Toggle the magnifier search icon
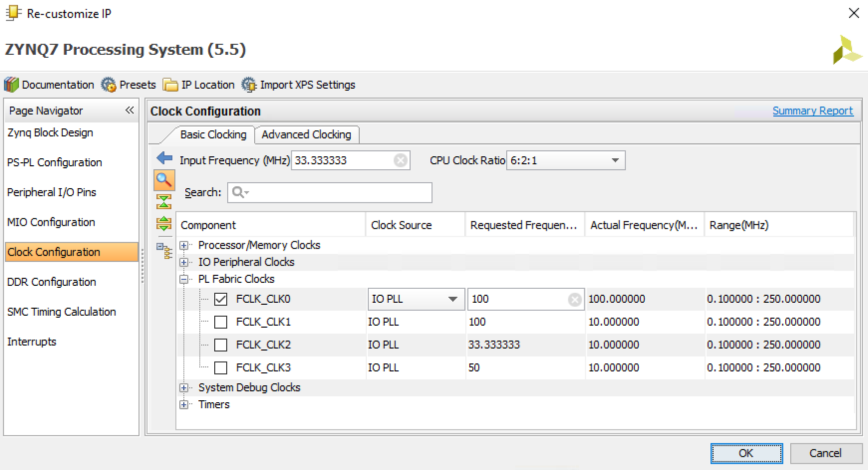Viewport: 868px width, 470px height. [x=164, y=180]
